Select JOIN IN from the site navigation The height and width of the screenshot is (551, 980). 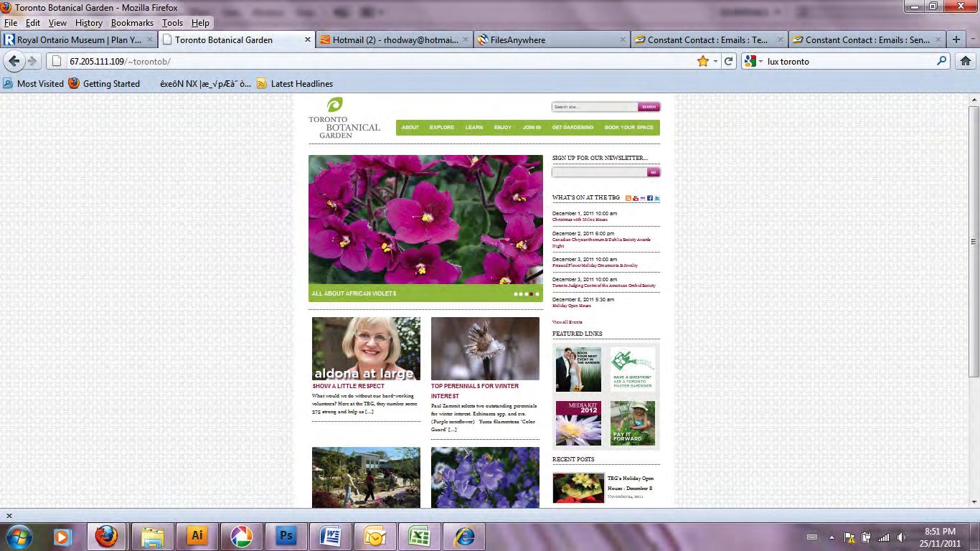tap(532, 128)
